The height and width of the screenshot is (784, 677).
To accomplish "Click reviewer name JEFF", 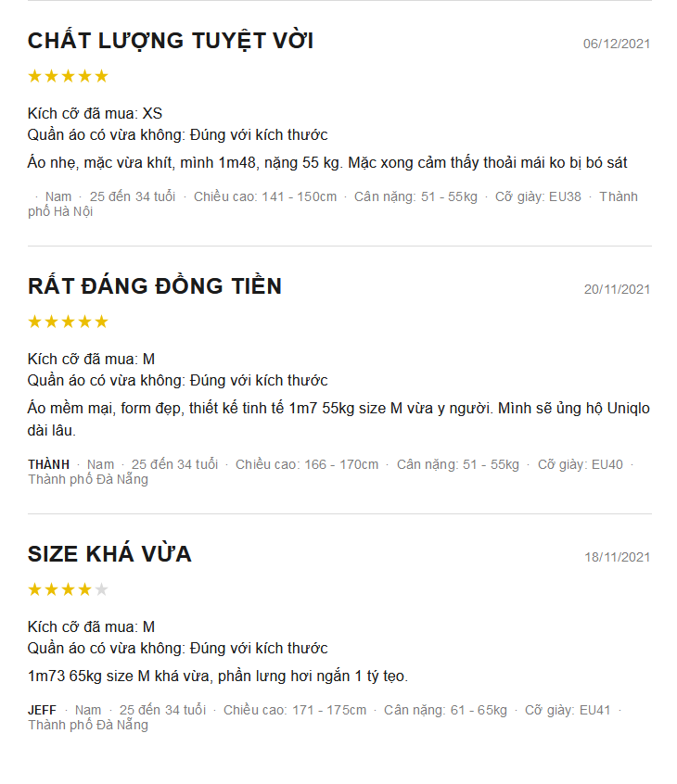I will click(x=42, y=710).
